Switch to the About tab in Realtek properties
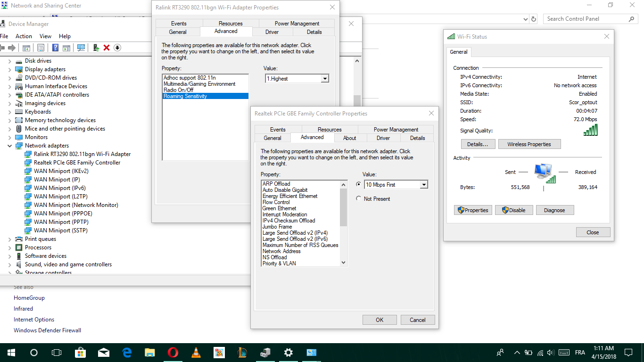This screenshot has height=362, width=644. [350, 138]
